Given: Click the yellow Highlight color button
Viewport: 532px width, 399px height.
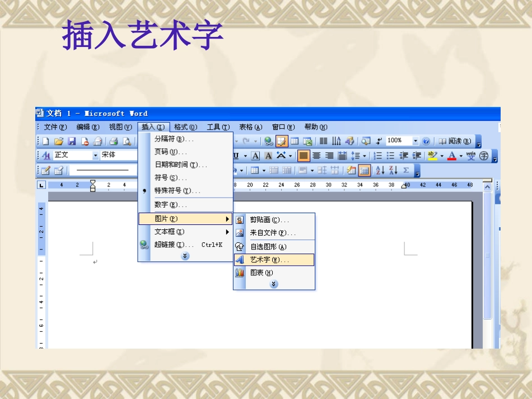Looking at the screenshot, I should point(432,156).
